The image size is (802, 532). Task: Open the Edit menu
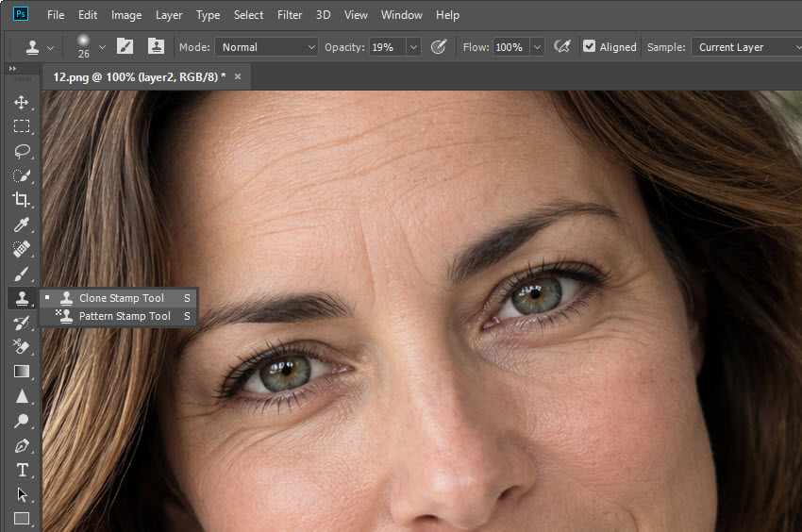point(88,15)
